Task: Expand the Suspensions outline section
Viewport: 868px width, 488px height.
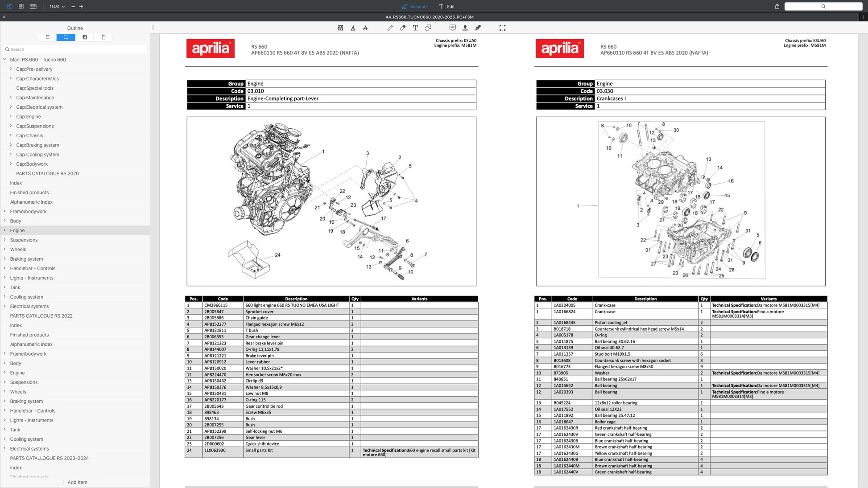Action: 5,240
